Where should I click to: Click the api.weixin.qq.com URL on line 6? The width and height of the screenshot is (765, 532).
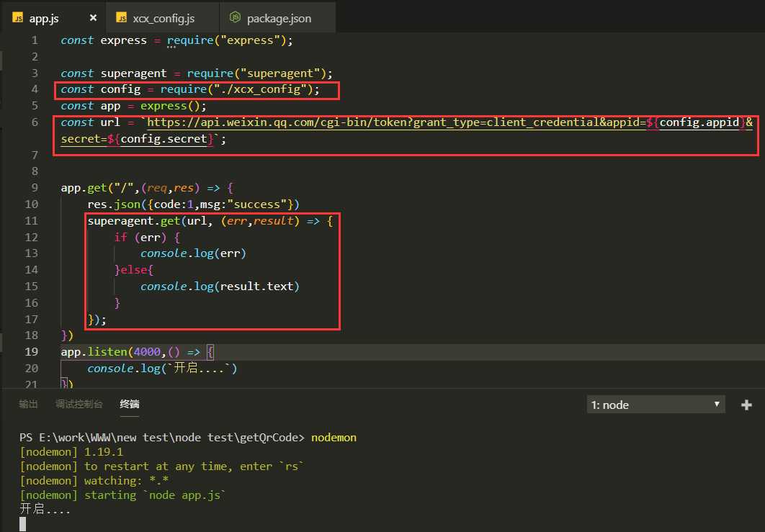point(396,122)
